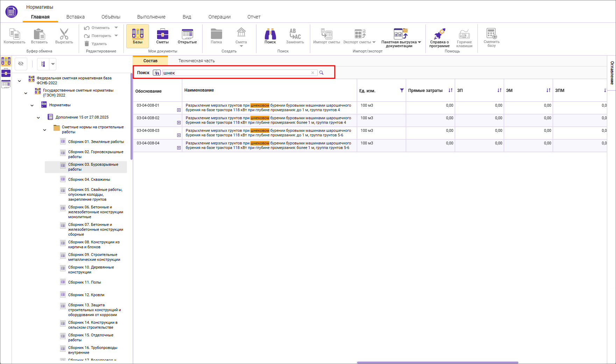Screen dimensions: 616x364
Task: Toggle the hidden items eye icon
Action: pyautogui.click(x=21, y=64)
